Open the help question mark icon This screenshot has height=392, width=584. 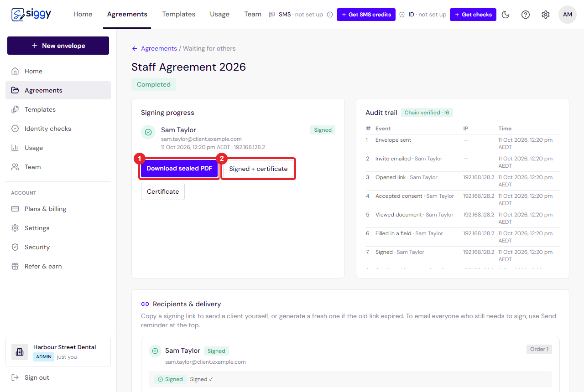[x=526, y=15]
